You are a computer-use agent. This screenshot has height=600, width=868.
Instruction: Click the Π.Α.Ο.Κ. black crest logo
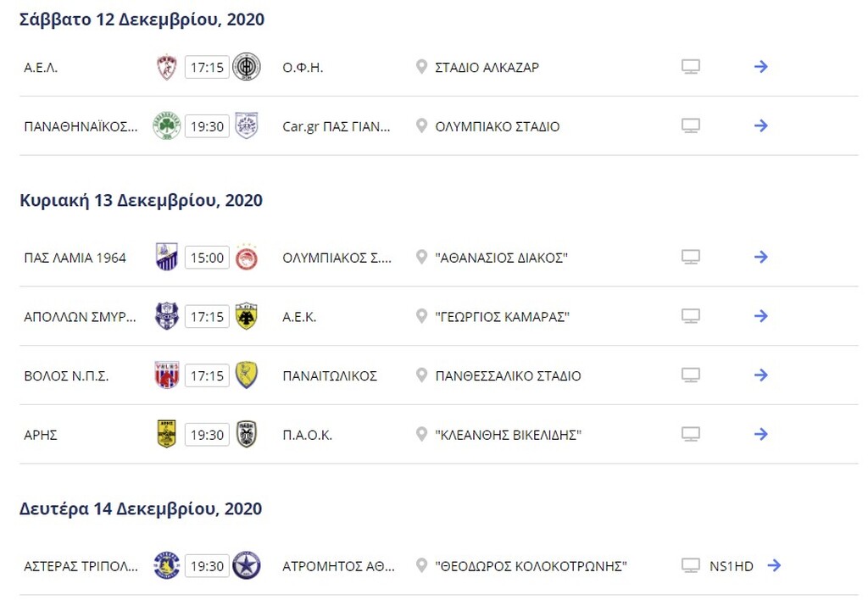[247, 434]
